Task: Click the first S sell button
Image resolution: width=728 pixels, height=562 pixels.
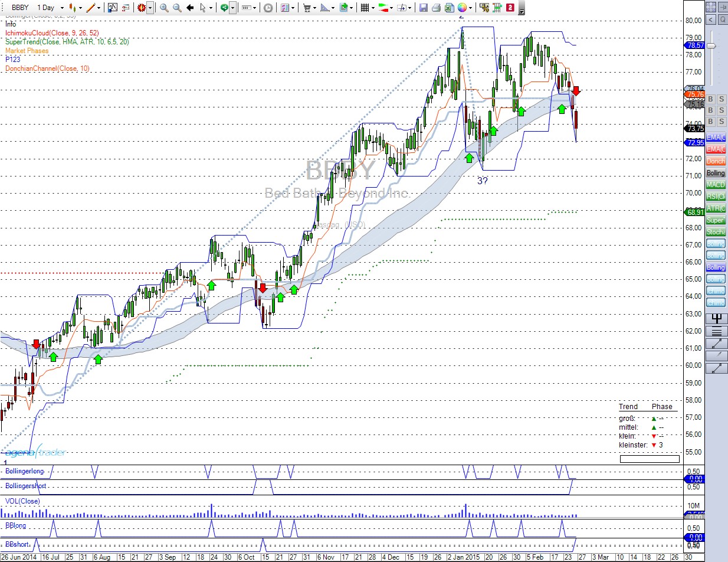Action: [722, 99]
